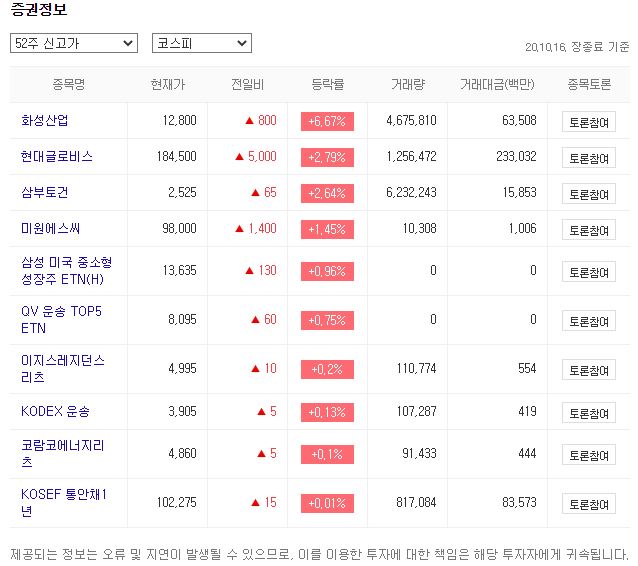Viewport: 638px width, 566px height.
Task: Click 토론참여 for 이지스레지던스리츠
Action: (x=589, y=369)
